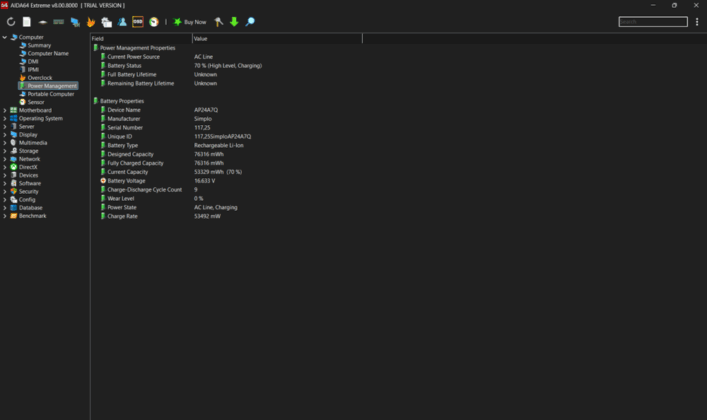Viewport: 707px width, 420px height.
Task: Click the Benchmark tree icon
Action: [14, 216]
